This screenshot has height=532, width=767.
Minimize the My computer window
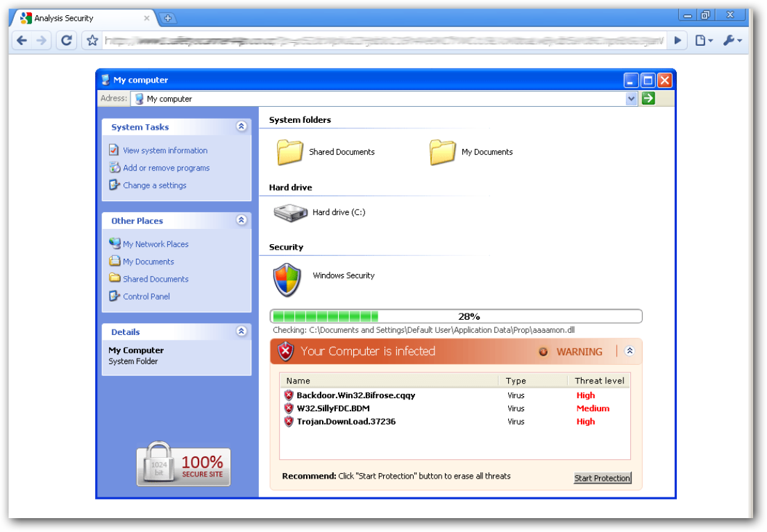click(x=630, y=80)
